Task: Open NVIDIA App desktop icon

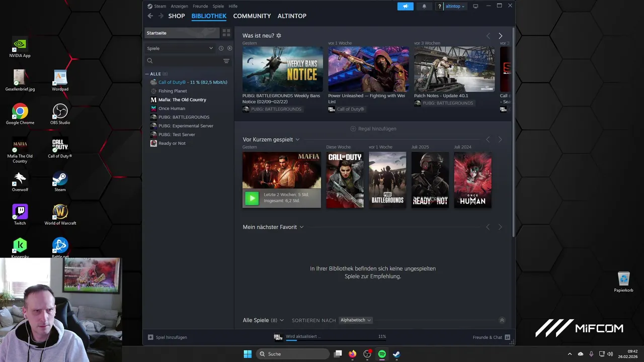Action: pos(20,47)
